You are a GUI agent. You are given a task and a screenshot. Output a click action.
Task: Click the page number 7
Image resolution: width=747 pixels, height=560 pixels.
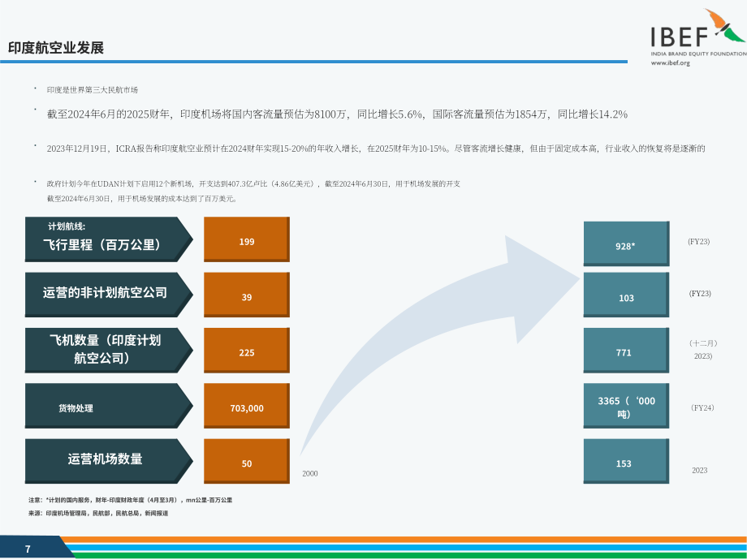coord(28,549)
